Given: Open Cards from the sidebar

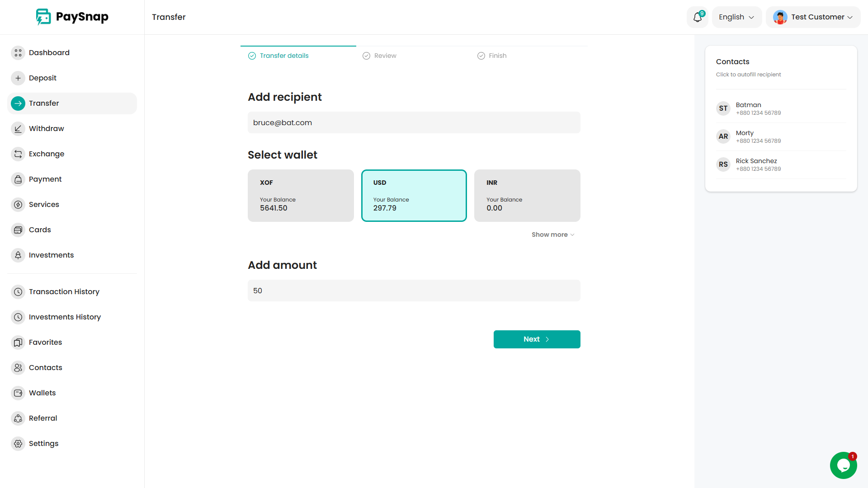Looking at the screenshot, I should coord(40,230).
